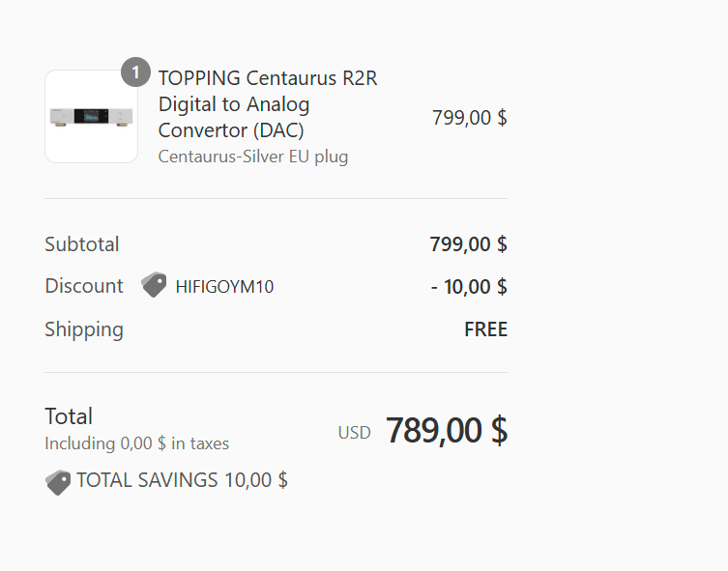
Task: Click the TOPPING Centaurus R2R product title
Action: click(268, 78)
